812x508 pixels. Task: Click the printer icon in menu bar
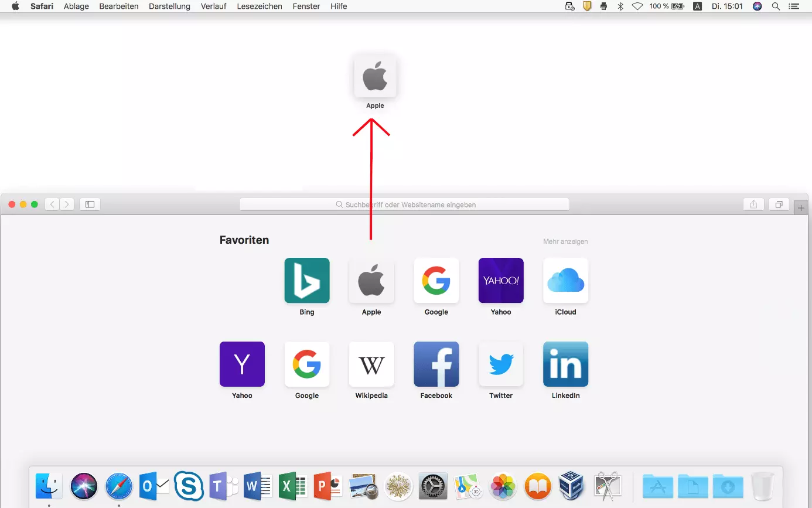(x=604, y=6)
